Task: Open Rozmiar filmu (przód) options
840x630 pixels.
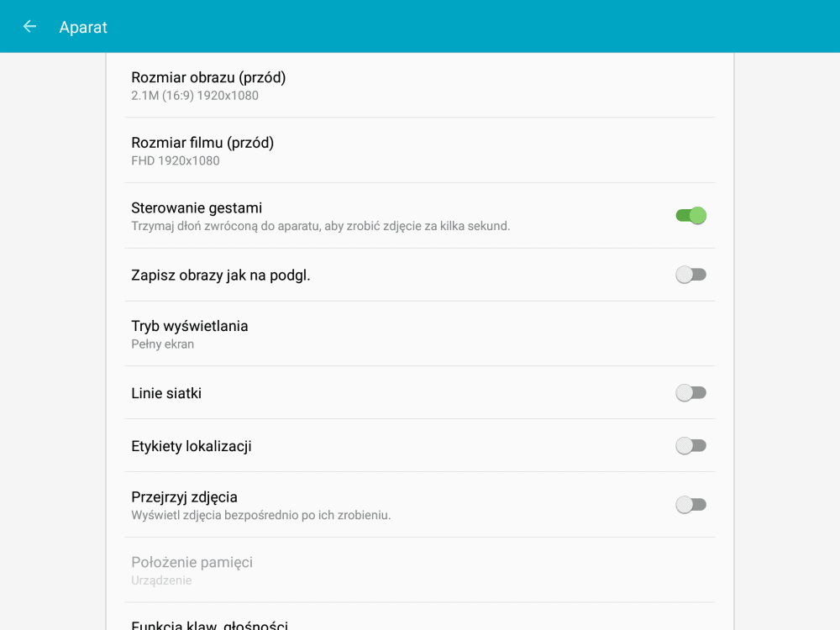Action: point(420,150)
